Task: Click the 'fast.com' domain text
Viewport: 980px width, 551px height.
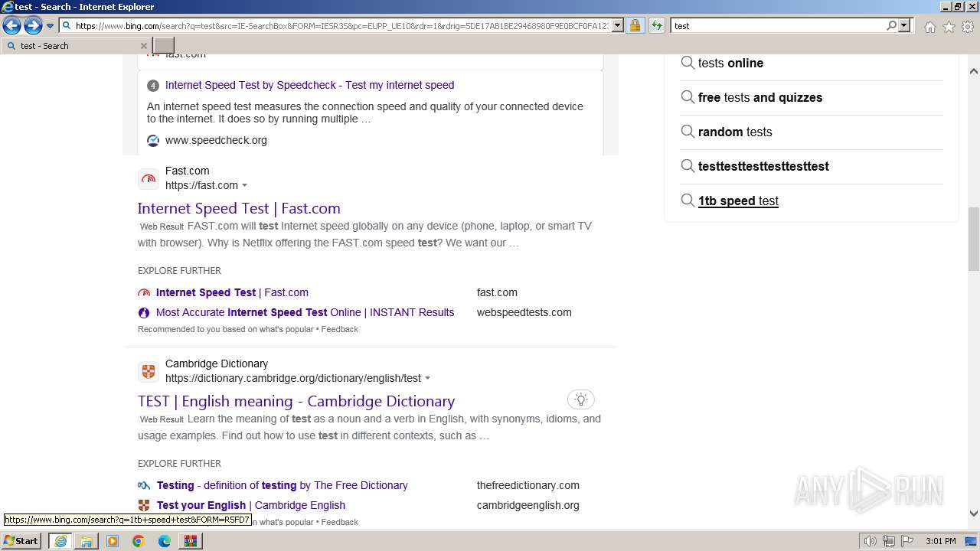Action: (x=497, y=292)
